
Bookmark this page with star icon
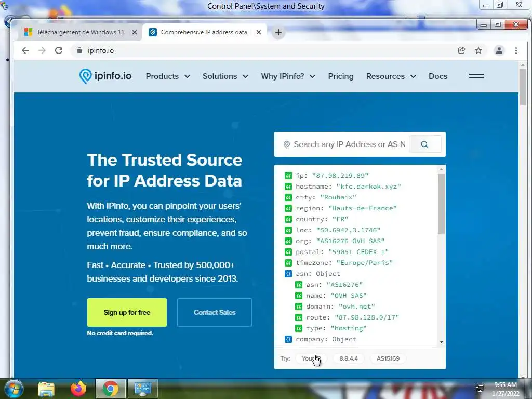pyautogui.click(x=478, y=50)
